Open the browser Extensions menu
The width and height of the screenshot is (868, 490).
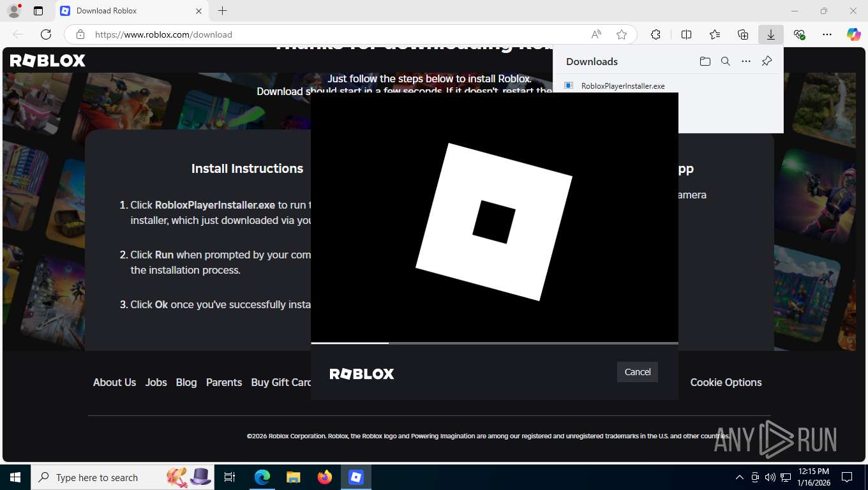(655, 34)
